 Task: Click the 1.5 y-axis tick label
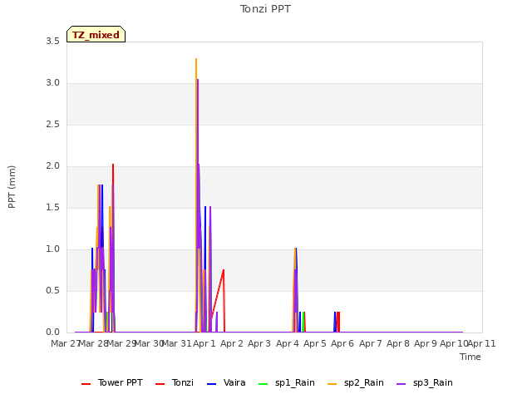click(52, 208)
